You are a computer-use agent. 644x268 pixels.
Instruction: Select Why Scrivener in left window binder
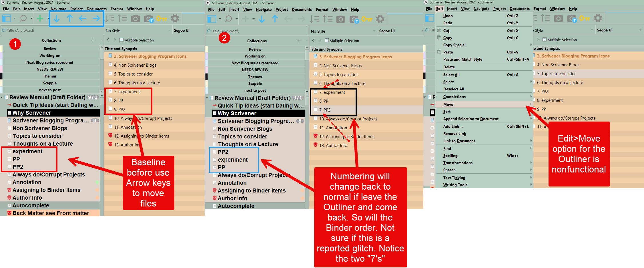(x=53, y=113)
